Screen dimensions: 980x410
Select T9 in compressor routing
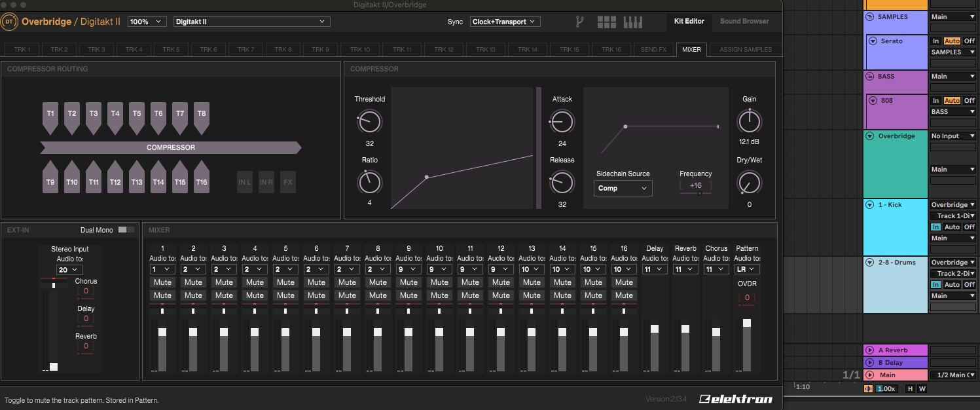[50, 177]
